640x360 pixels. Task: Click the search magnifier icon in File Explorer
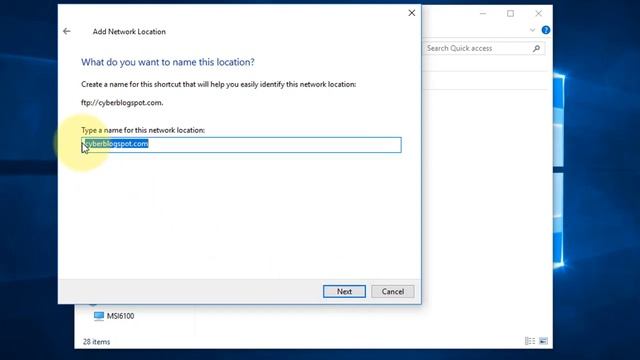coord(536,49)
